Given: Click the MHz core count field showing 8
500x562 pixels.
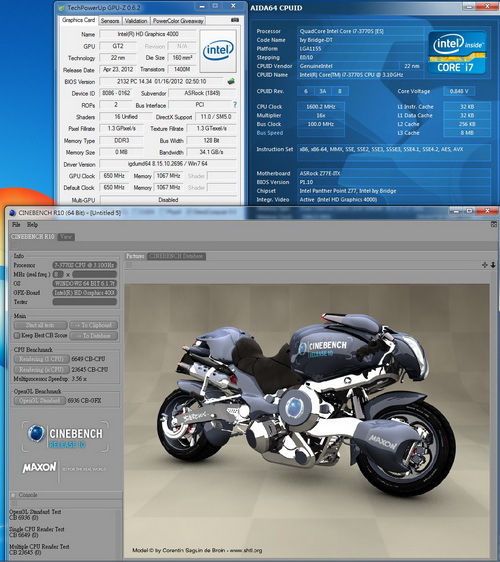Looking at the screenshot, I should pyautogui.click(x=58, y=274).
